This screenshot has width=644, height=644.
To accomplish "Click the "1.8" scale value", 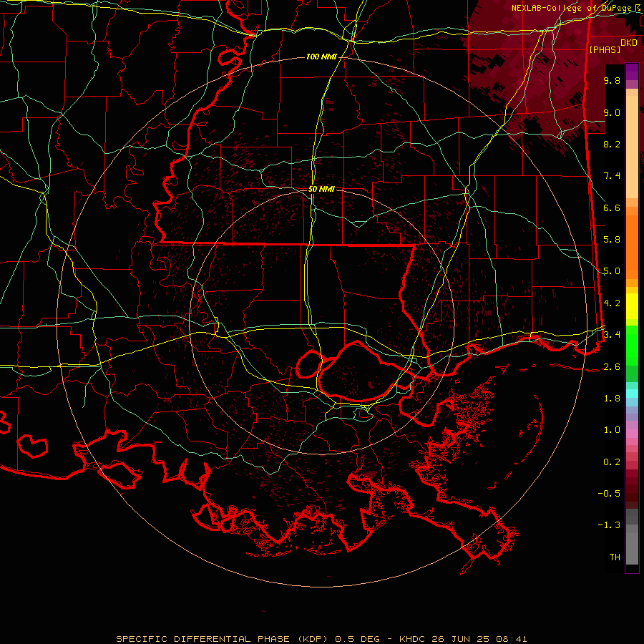I will click(612, 399).
